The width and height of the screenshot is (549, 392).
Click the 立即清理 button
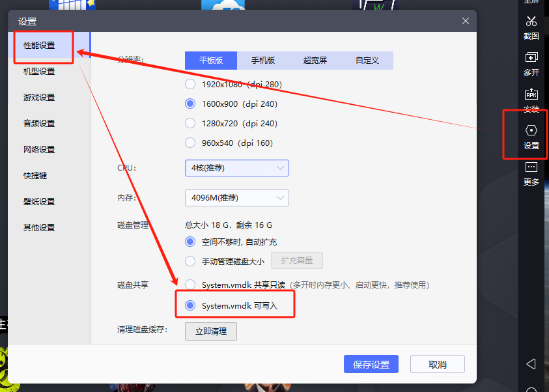pos(211,331)
